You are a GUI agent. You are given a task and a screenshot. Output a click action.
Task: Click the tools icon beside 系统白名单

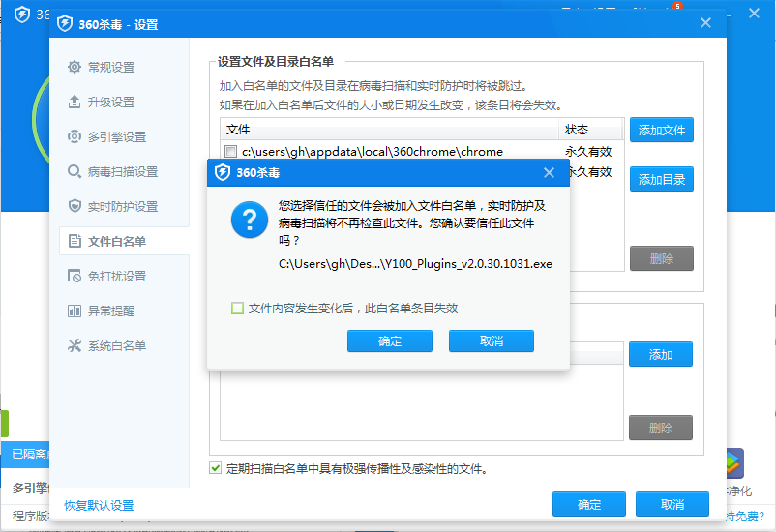75,345
